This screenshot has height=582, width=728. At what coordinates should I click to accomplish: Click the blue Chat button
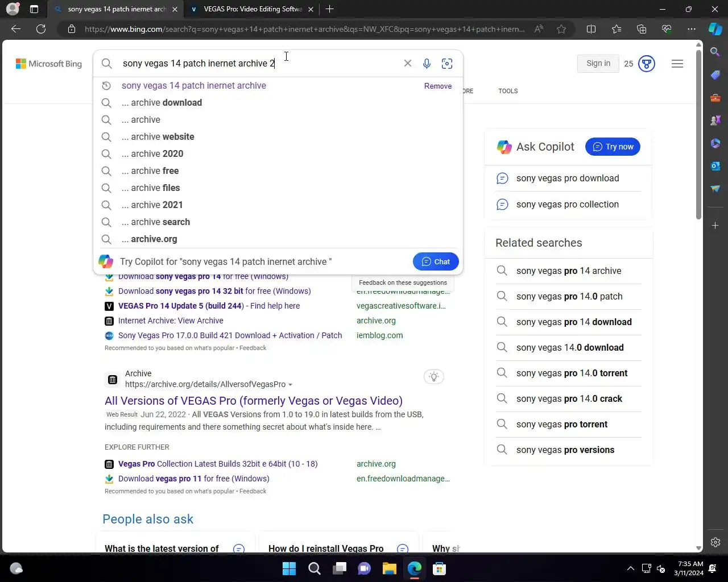pyautogui.click(x=436, y=261)
